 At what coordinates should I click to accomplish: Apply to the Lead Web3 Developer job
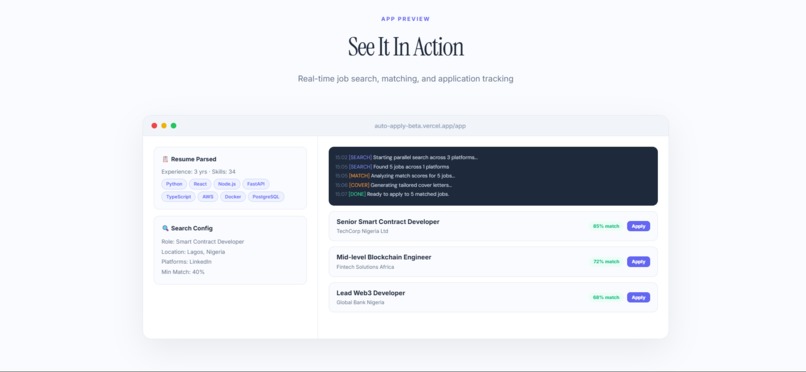[x=638, y=297]
